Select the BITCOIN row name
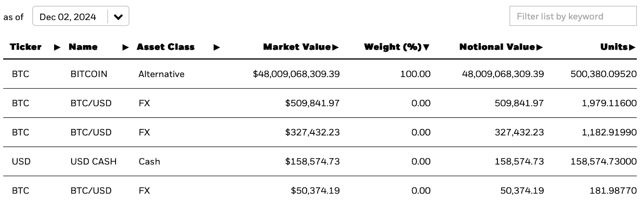The width and height of the screenshot is (644, 208). tap(89, 74)
